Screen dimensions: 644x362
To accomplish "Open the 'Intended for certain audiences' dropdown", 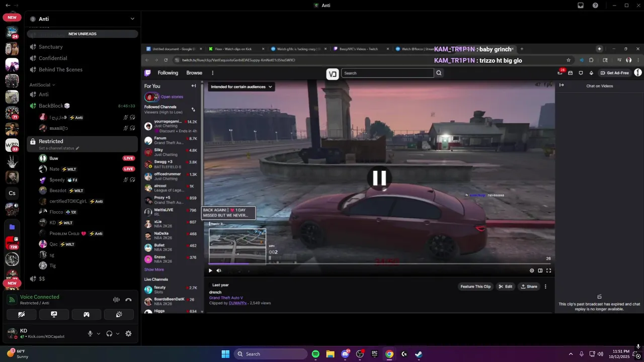I will tap(242, 86).
